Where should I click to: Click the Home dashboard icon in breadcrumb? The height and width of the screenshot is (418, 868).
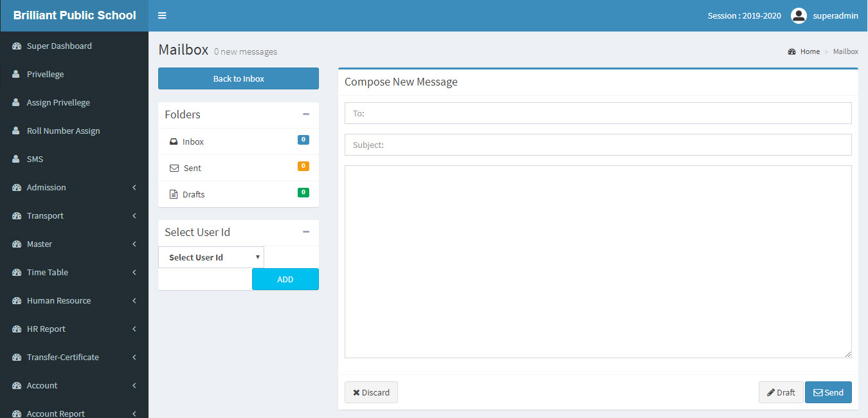[791, 51]
